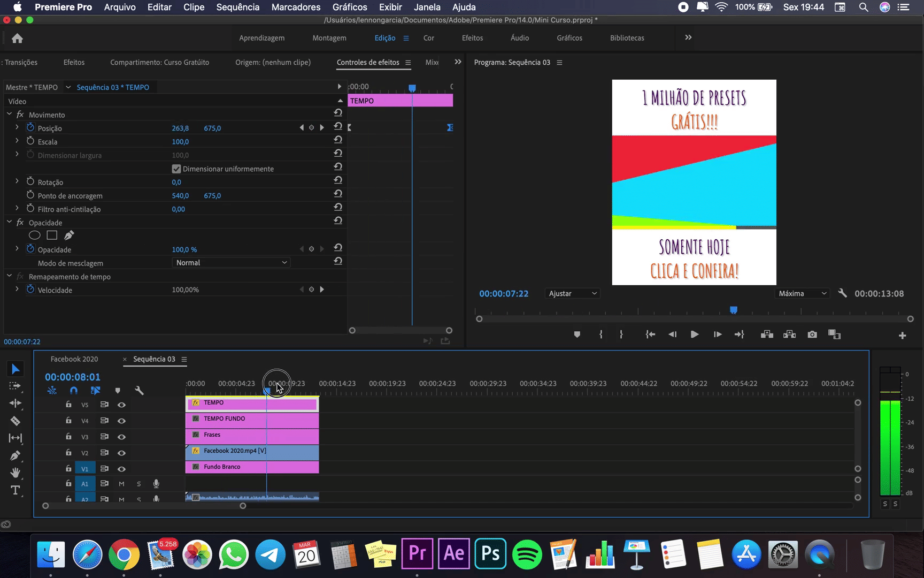Open timeline display settings wrench

pos(139,391)
